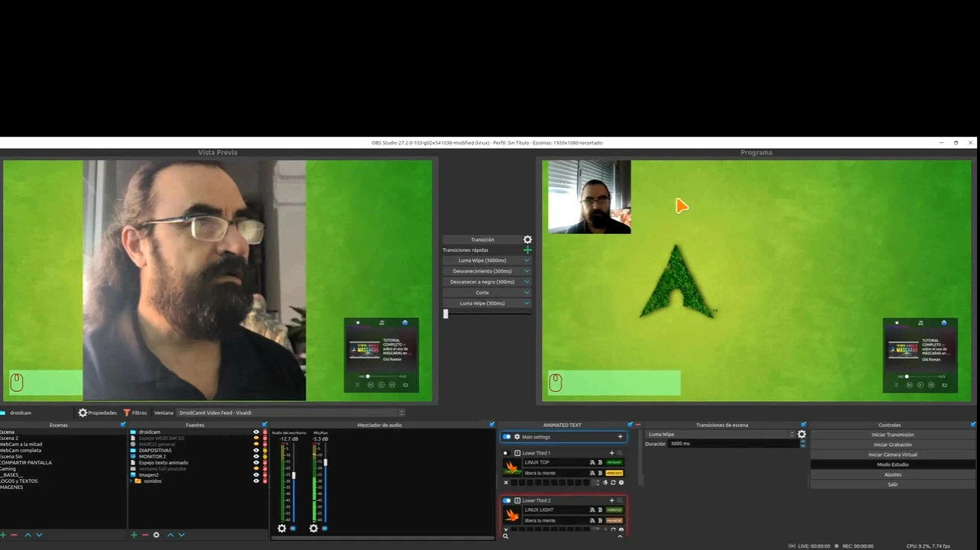Viewport: 980px width, 550px height.
Task: Select the WebCam completa scene
Action: 21,450
